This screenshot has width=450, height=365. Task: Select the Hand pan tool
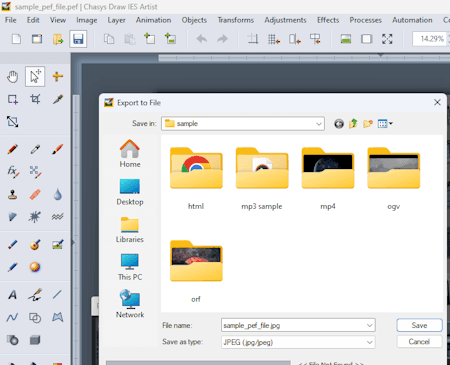point(13,77)
